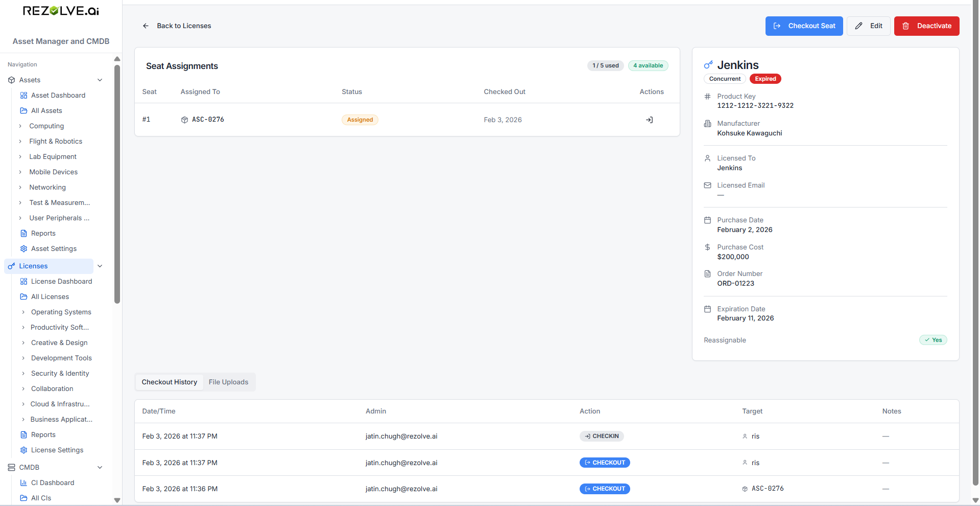Click product key 1212-1212-3221-9322
This screenshot has height=506, width=980.
[x=755, y=106]
